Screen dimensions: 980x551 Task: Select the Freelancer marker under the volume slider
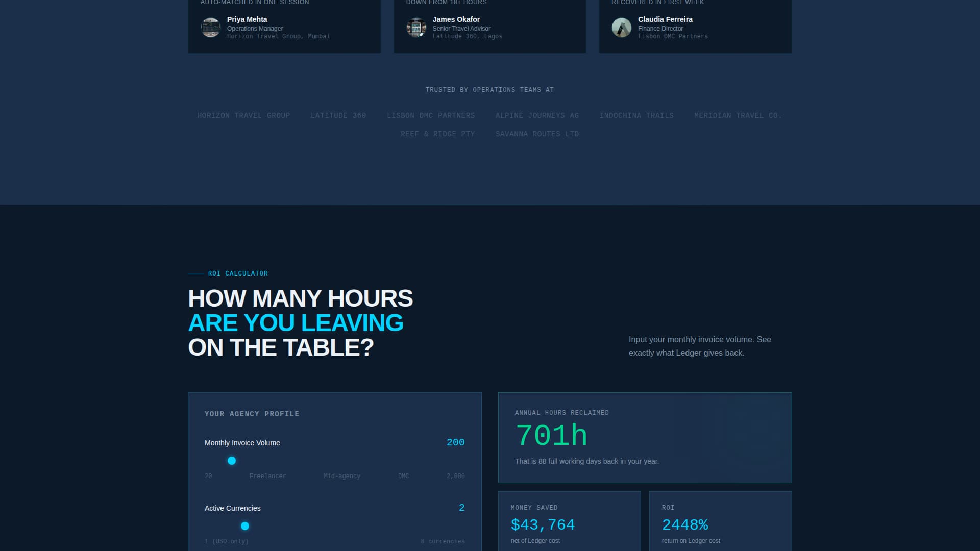click(x=268, y=476)
